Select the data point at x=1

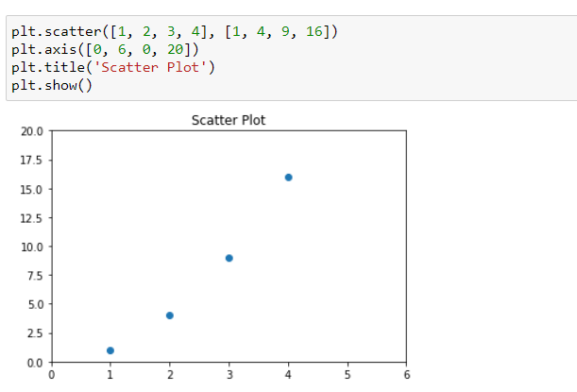[110, 350]
